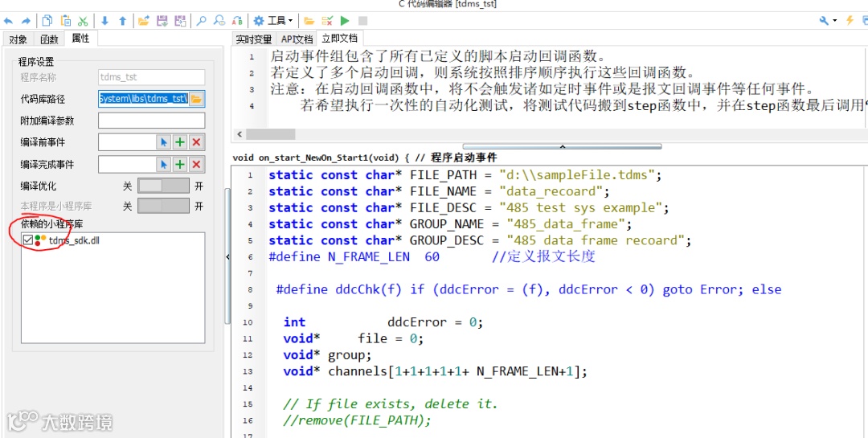Click the open-folder-with-arrow icon
Viewport: 868px width, 438px height.
[144, 21]
